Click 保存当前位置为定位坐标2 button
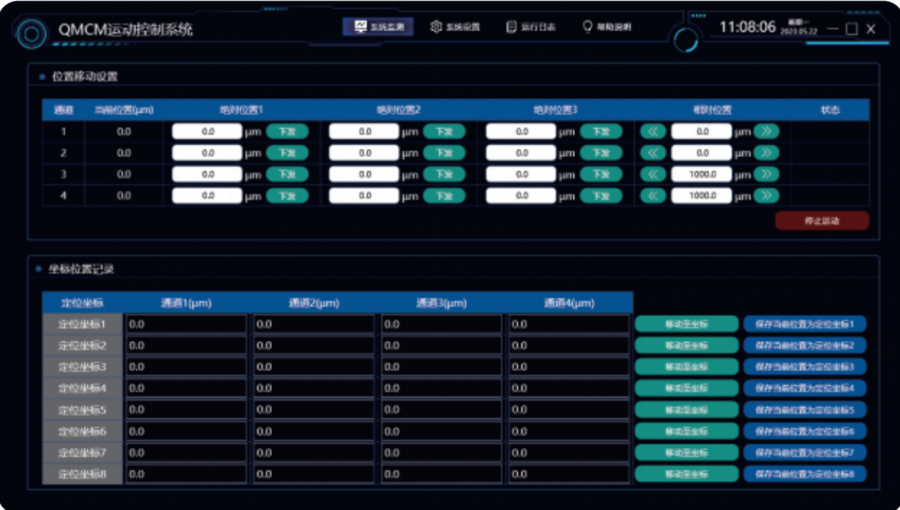Viewport: 900px width, 510px height. [804, 345]
